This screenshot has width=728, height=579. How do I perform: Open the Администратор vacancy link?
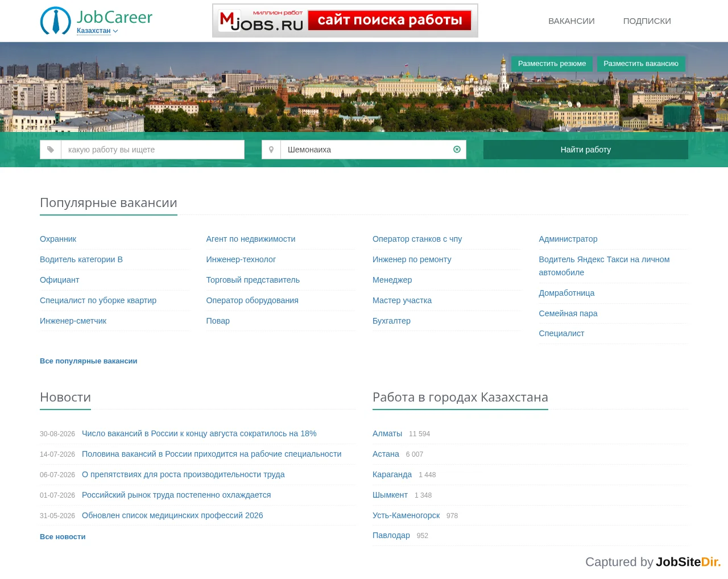tap(568, 239)
